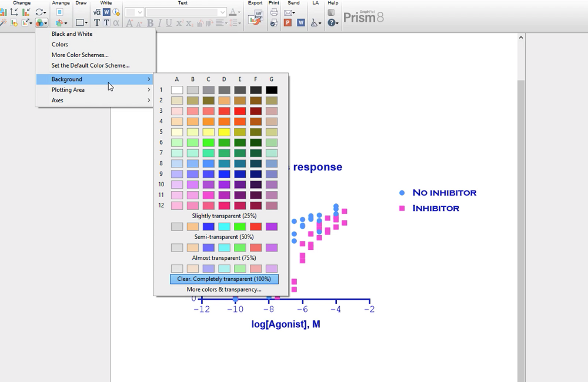Select the graph title ending in 'response'

[315, 167]
